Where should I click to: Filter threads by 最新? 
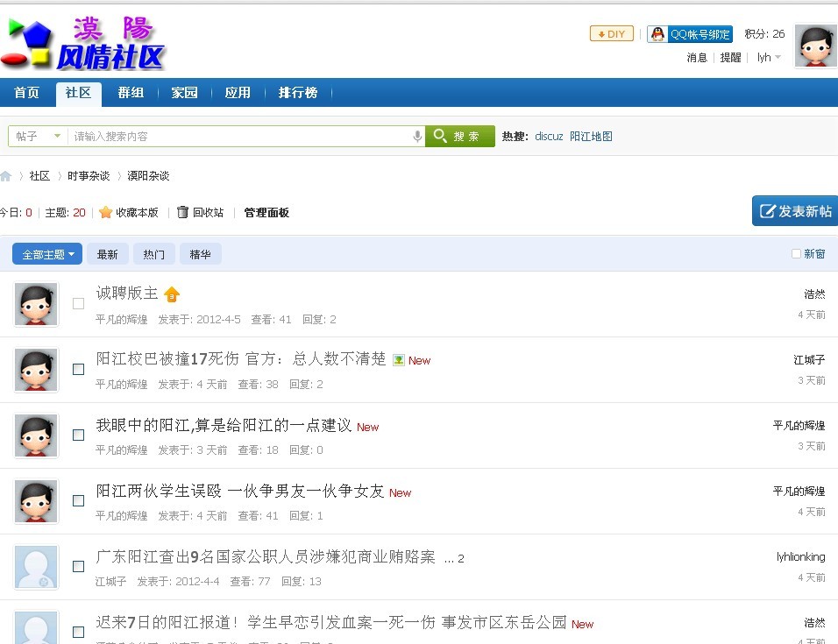pyautogui.click(x=108, y=254)
